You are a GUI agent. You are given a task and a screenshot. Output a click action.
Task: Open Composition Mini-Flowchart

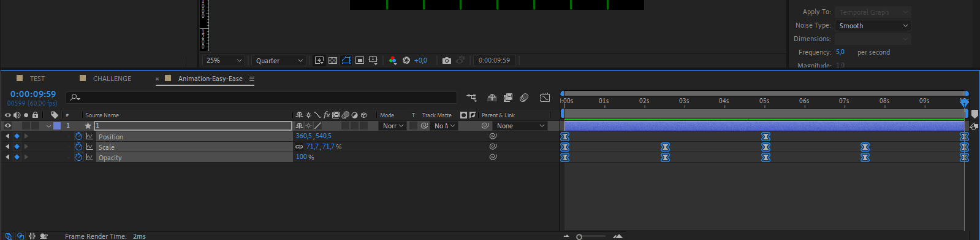click(x=471, y=98)
